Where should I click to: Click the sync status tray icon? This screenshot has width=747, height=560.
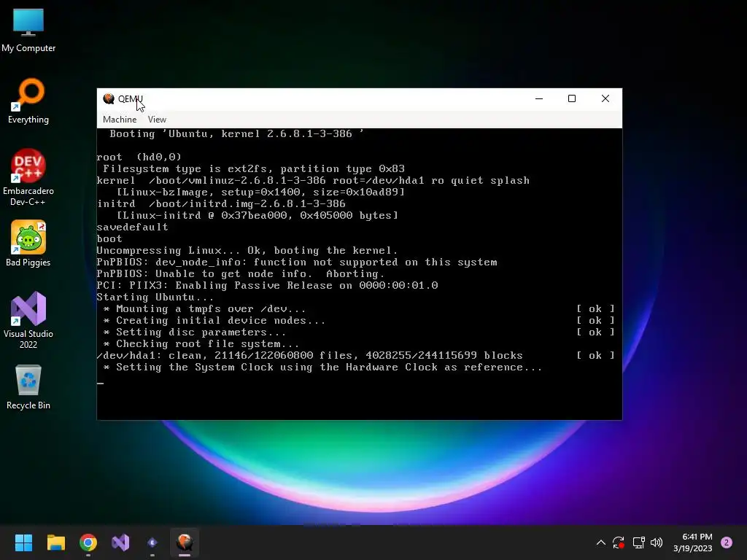(x=619, y=542)
